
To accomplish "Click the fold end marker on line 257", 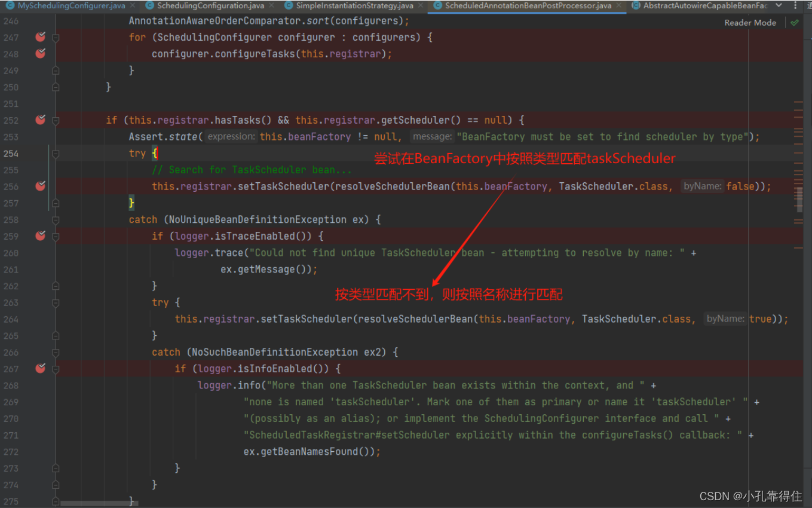I will [56, 203].
